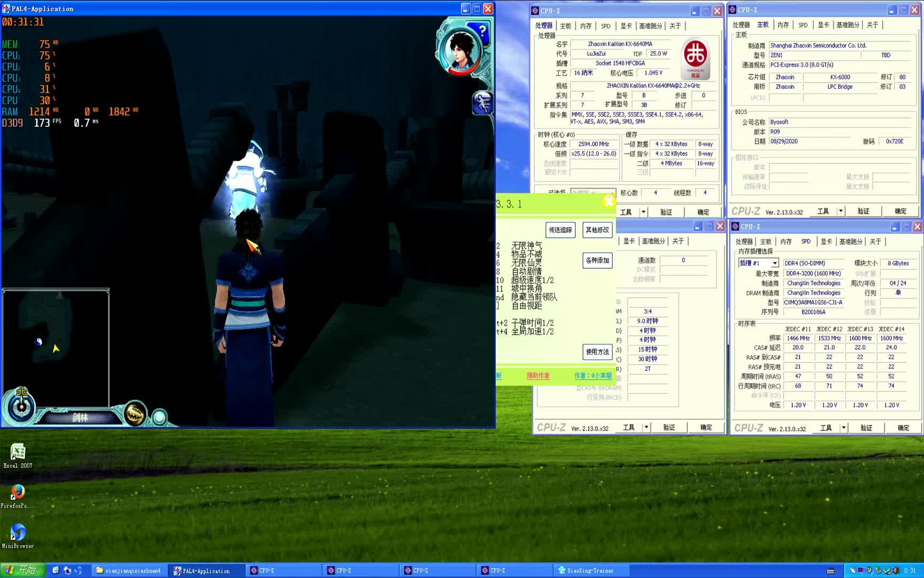The width and height of the screenshot is (924, 578).
Task: Click the running figure icon below portrait
Action: (482, 103)
